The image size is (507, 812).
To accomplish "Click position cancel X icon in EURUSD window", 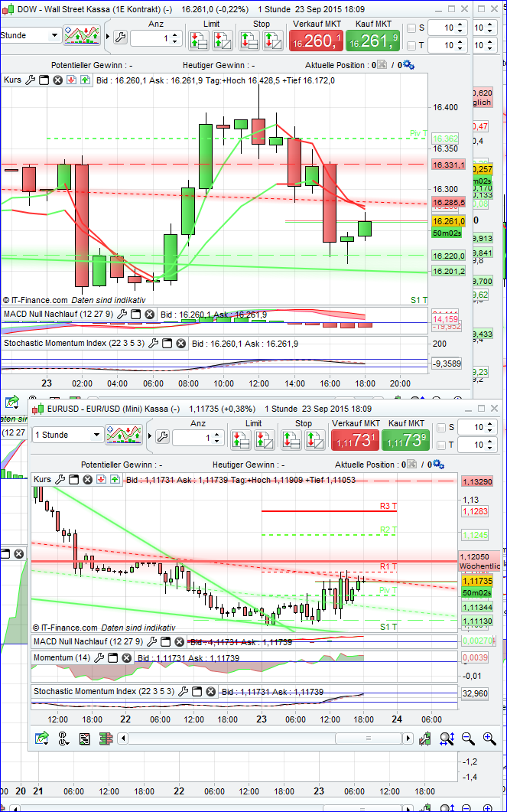I will coord(411,464).
